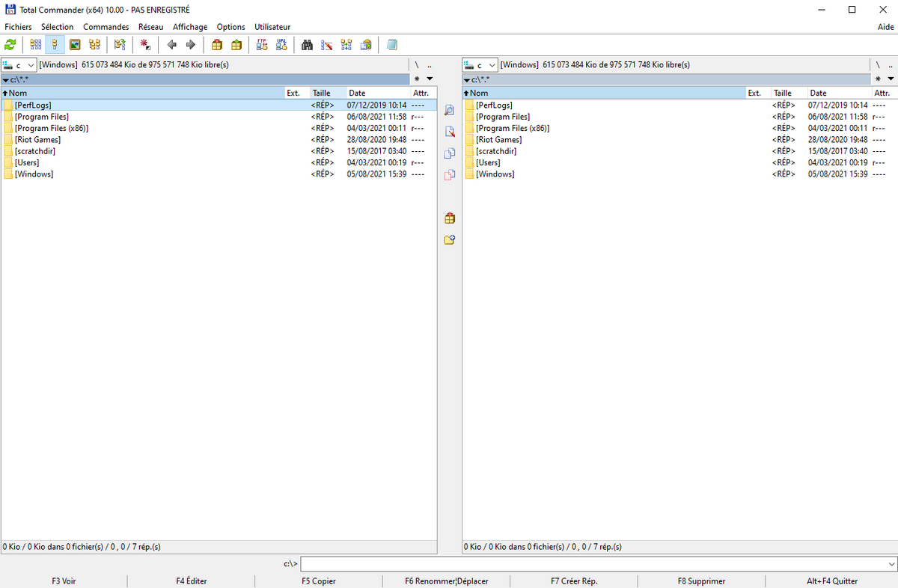
Task: Click the New Folder icon in the middle bar
Action: pyautogui.click(x=450, y=240)
